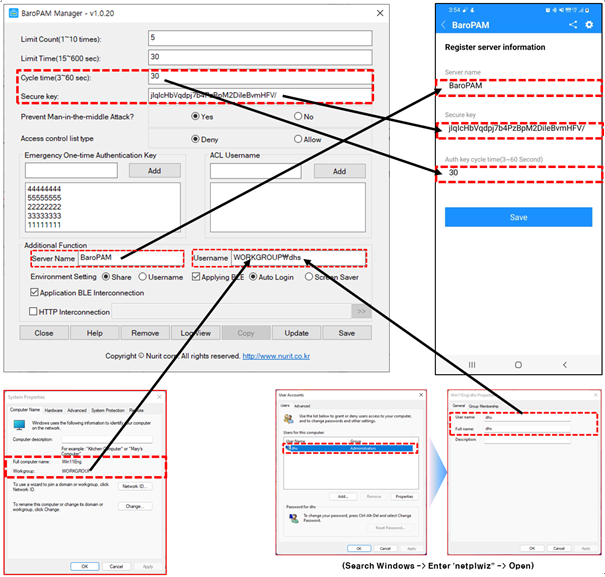Click Add button in User Accounts window

click(343, 496)
